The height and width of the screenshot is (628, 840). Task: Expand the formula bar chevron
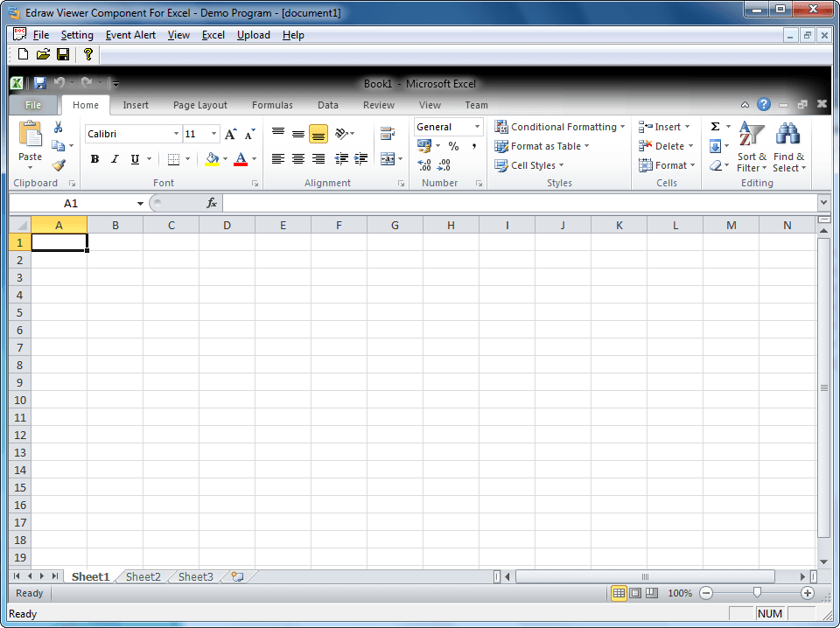pos(823,203)
